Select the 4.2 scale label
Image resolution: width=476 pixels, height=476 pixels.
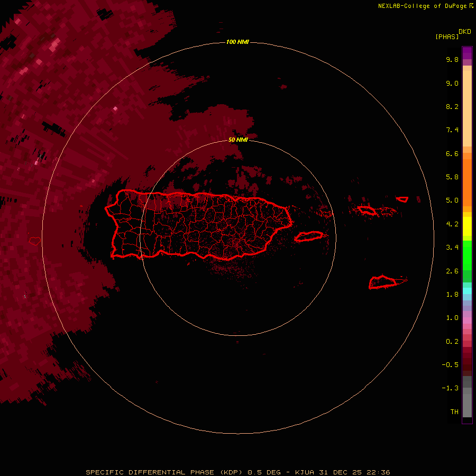[x=452, y=224]
